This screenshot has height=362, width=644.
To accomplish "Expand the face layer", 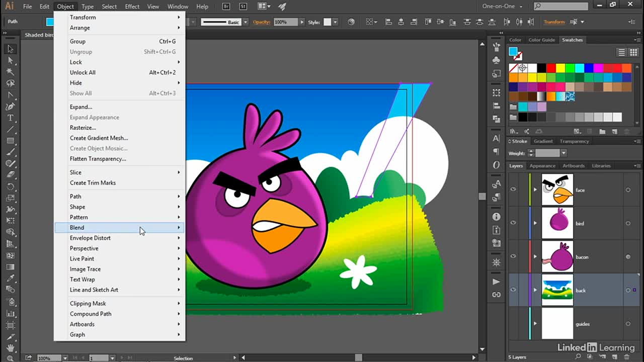I will click(535, 190).
